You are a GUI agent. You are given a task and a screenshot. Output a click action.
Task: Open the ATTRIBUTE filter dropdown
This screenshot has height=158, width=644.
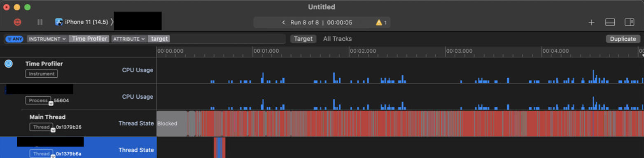[129, 39]
